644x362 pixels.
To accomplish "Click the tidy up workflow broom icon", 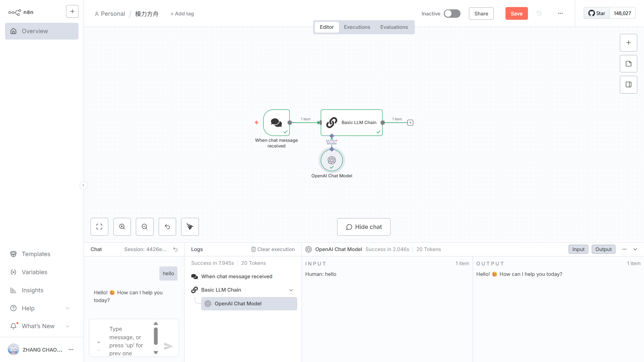I will (190, 227).
